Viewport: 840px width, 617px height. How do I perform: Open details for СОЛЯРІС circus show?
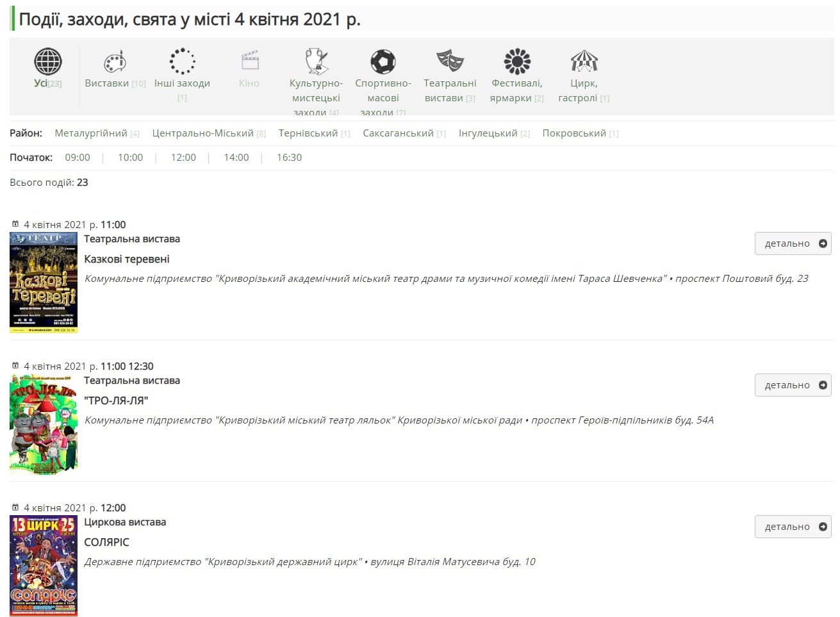pyautogui.click(x=793, y=527)
